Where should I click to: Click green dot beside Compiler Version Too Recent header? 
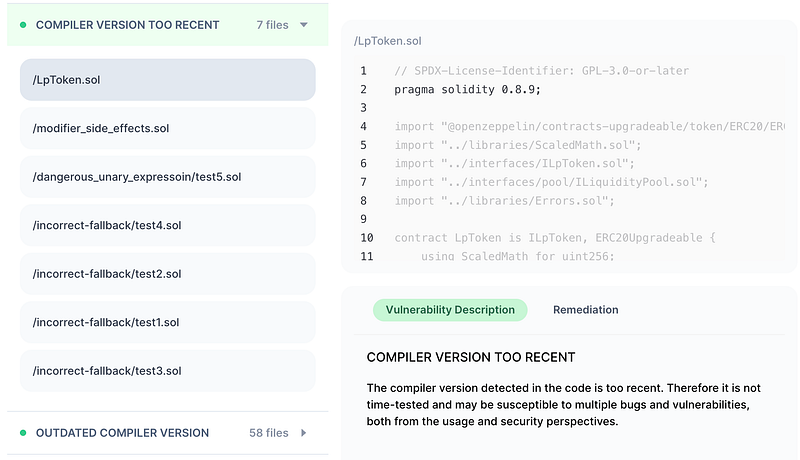tap(23, 25)
